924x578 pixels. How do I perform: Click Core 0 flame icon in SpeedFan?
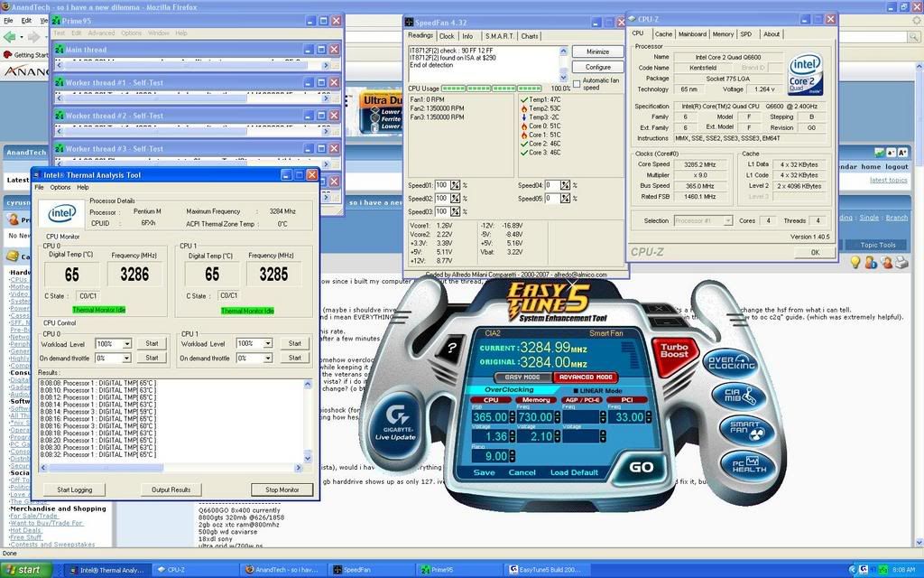click(524, 126)
